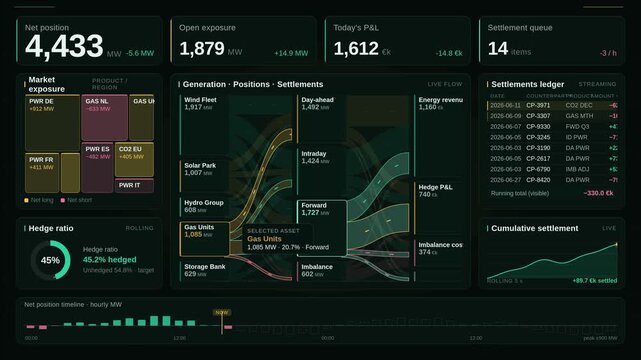Select the PWR DE treemap tile
641x360 pixels.
click(52, 123)
